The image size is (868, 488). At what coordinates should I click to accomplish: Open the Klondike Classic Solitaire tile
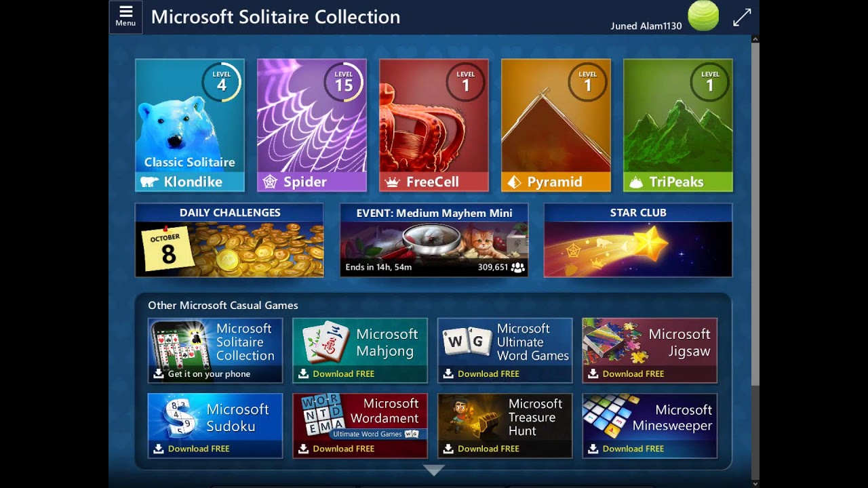point(190,125)
